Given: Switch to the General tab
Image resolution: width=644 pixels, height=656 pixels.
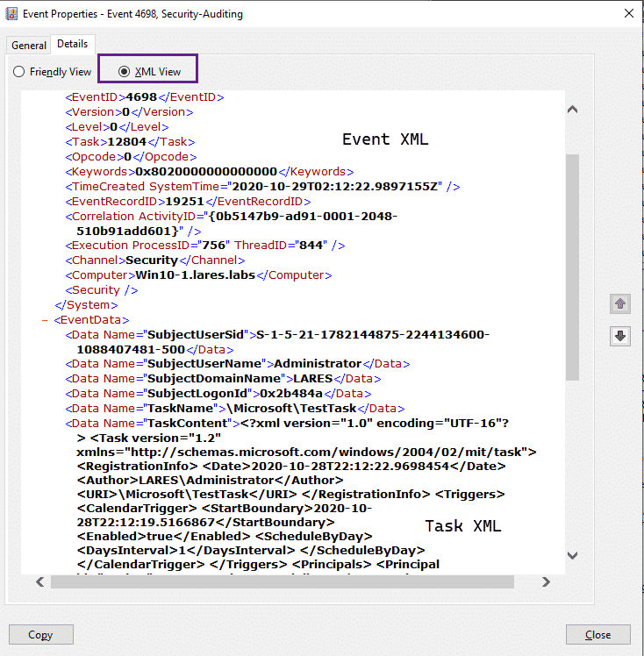Looking at the screenshot, I should (29, 46).
